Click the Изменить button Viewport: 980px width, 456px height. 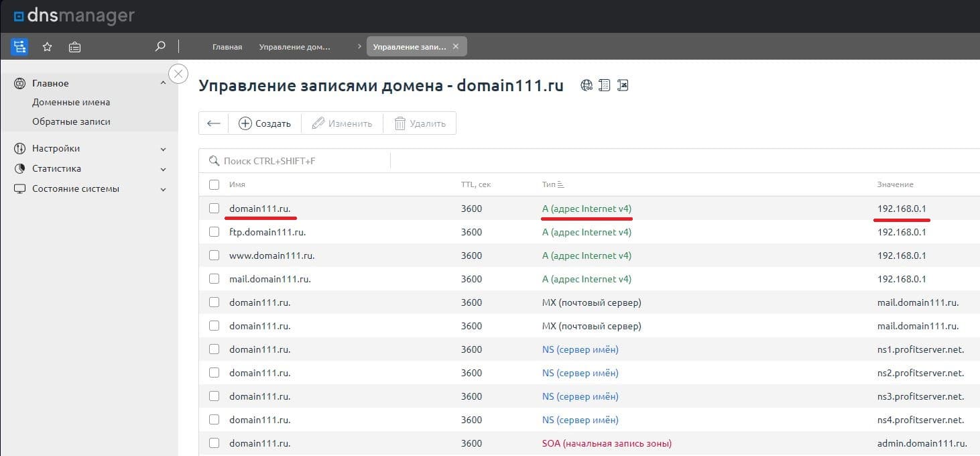tap(342, 123)
